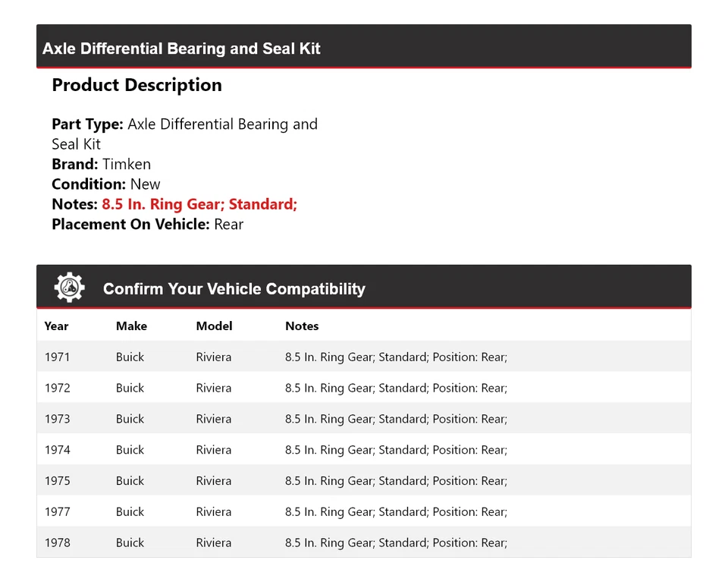This screenshot has width=728, height=582.
Task: Click the Axle Differential Bearing and Seal Kit header
Action: (181, 49)
